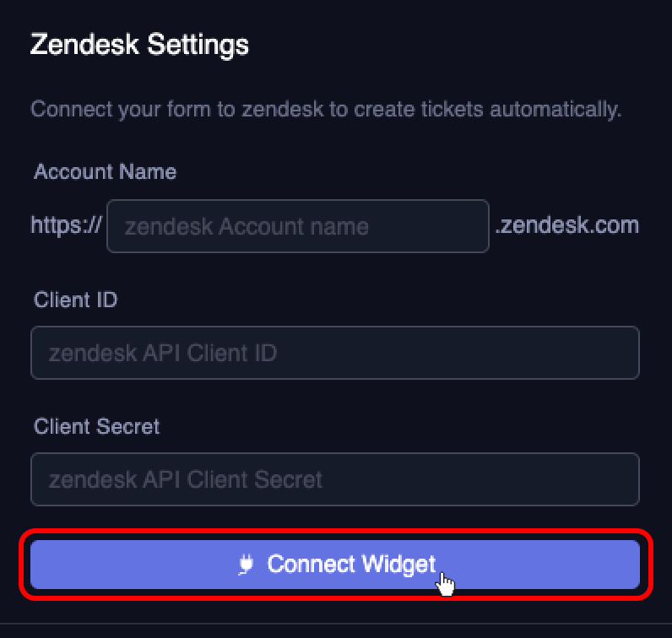
Task: Click the word 'automatically' in the description
Action: coord(555,109)
